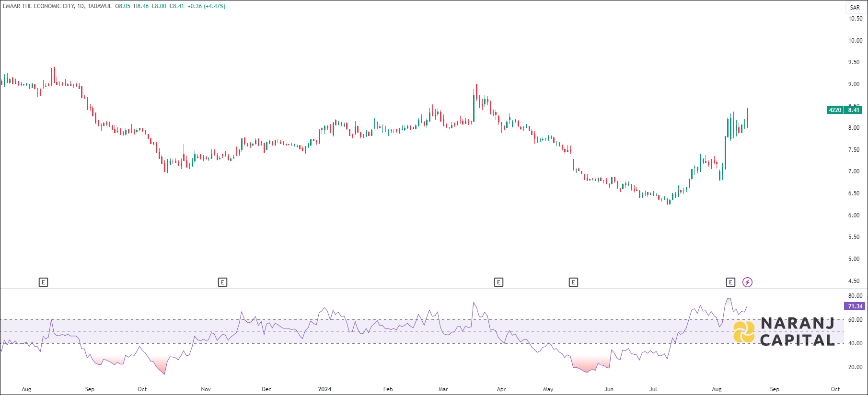Viewport: 868px width, 395px height.
Task: Click the Feb label on time axis
Action: point(388,389)
